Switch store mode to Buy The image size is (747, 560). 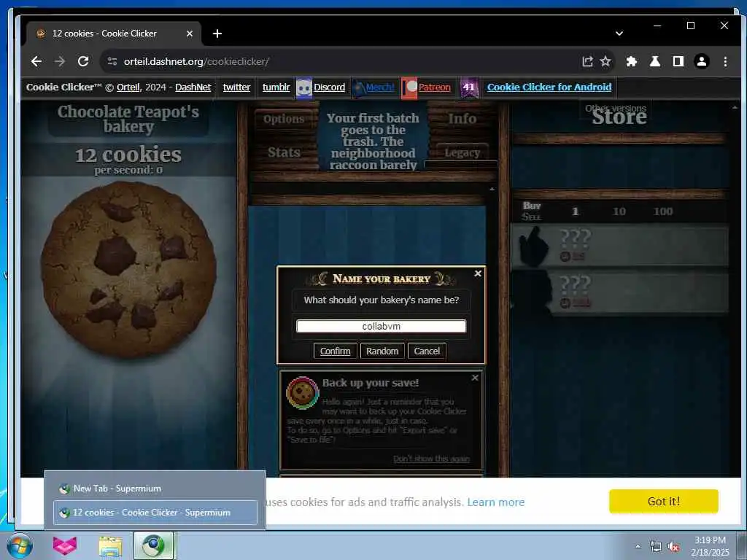pos(532,206)
